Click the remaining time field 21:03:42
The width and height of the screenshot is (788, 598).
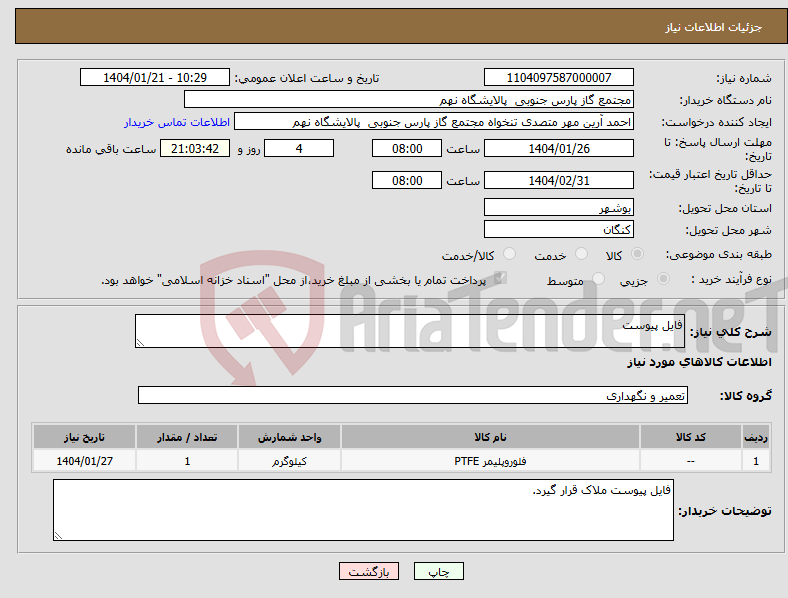click(x=194, y=148)
